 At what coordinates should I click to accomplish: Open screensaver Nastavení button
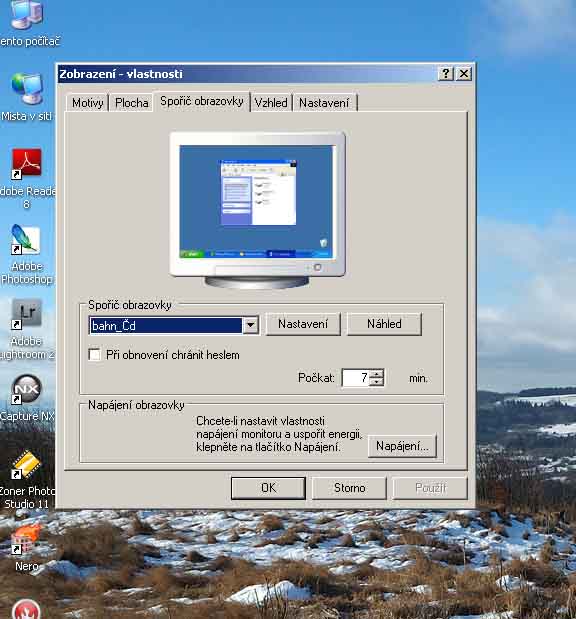303,324
